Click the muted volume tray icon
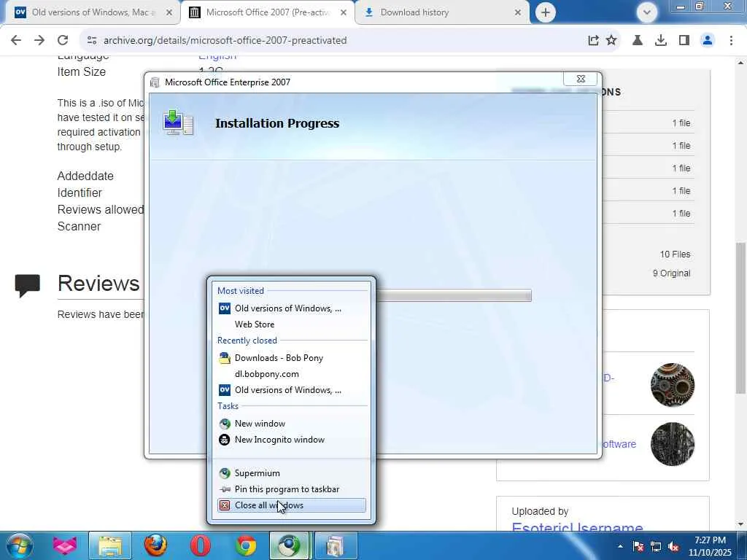747x560 pixels. (x=673, y=546)
